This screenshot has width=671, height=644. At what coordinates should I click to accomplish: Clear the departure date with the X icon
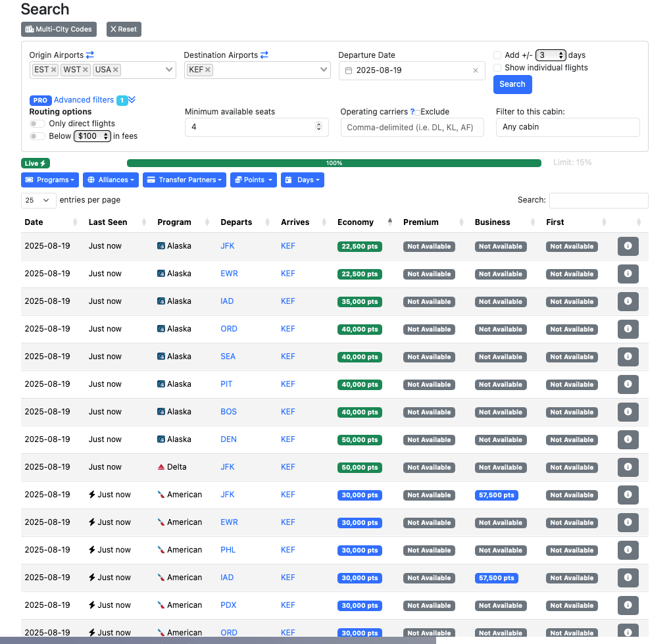tap(476, 70)
